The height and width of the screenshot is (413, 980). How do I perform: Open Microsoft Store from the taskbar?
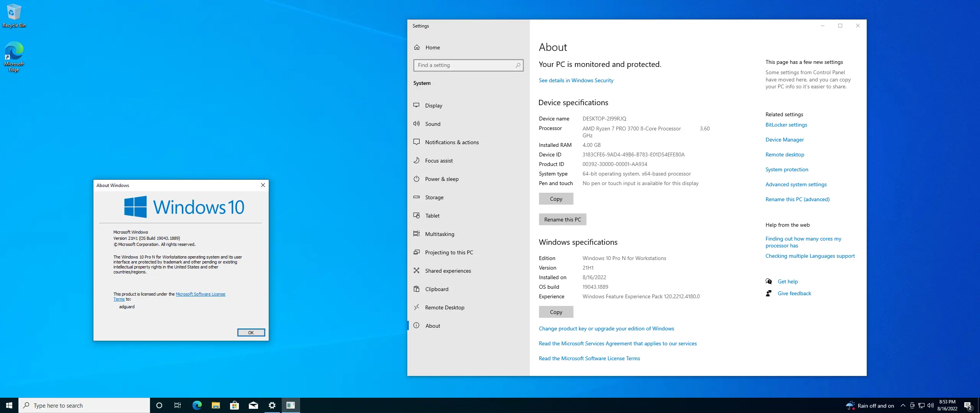(234, 405)
